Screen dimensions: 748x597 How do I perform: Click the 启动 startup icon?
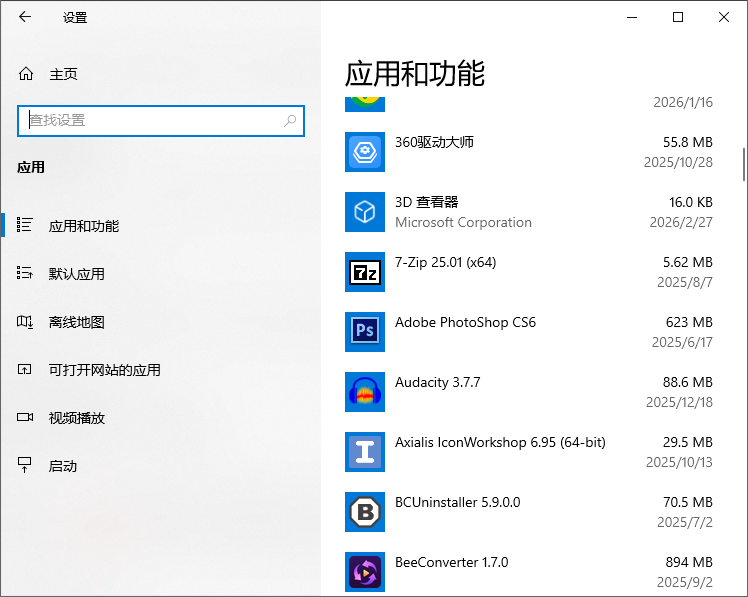click(24, 465)
